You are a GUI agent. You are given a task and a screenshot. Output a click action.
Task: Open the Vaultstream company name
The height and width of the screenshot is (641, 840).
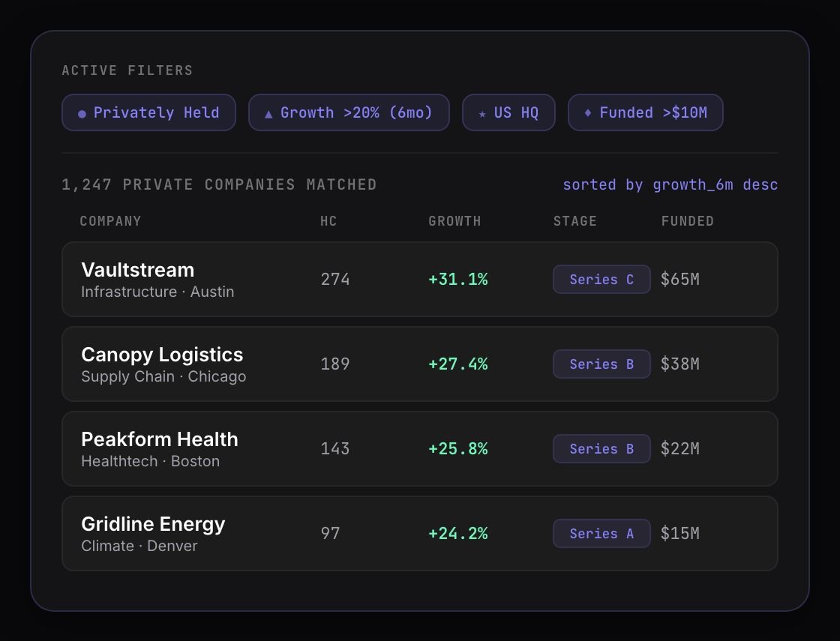click(x=138, y=270)
